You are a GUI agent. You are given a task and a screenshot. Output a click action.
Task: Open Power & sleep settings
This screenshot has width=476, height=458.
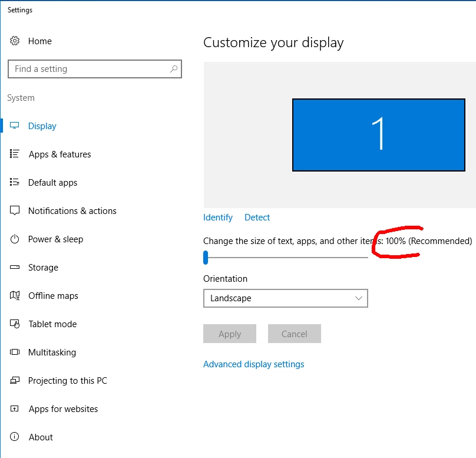click(x=55, y=239)
